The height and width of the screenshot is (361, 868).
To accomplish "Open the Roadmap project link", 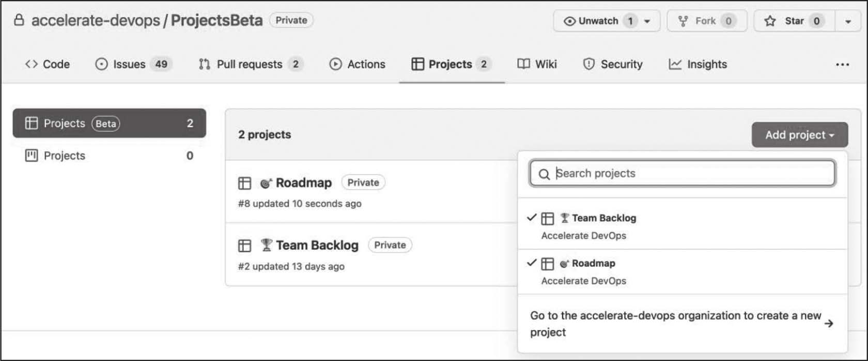I will point(303,183).
